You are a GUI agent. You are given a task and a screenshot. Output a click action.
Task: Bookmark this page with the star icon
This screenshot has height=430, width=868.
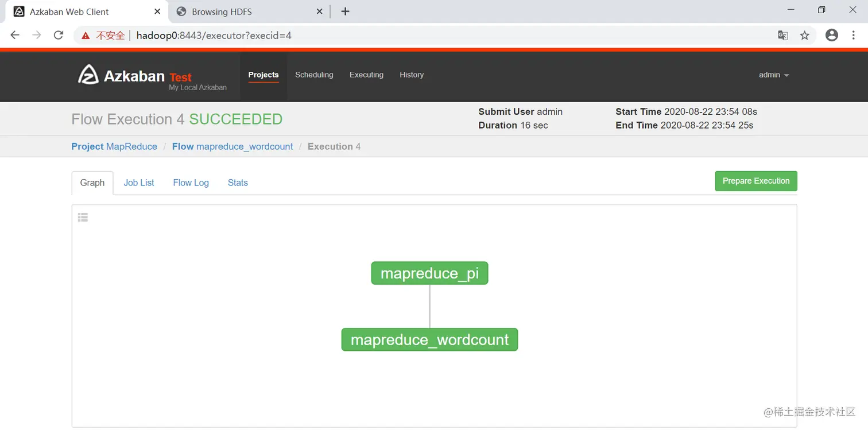click(804, 36)
